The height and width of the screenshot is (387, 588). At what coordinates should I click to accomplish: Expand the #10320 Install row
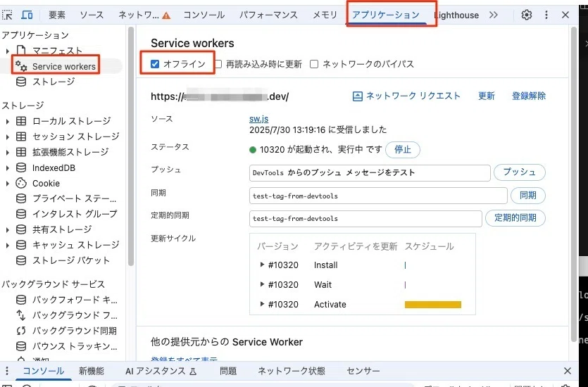coord(262,265)
